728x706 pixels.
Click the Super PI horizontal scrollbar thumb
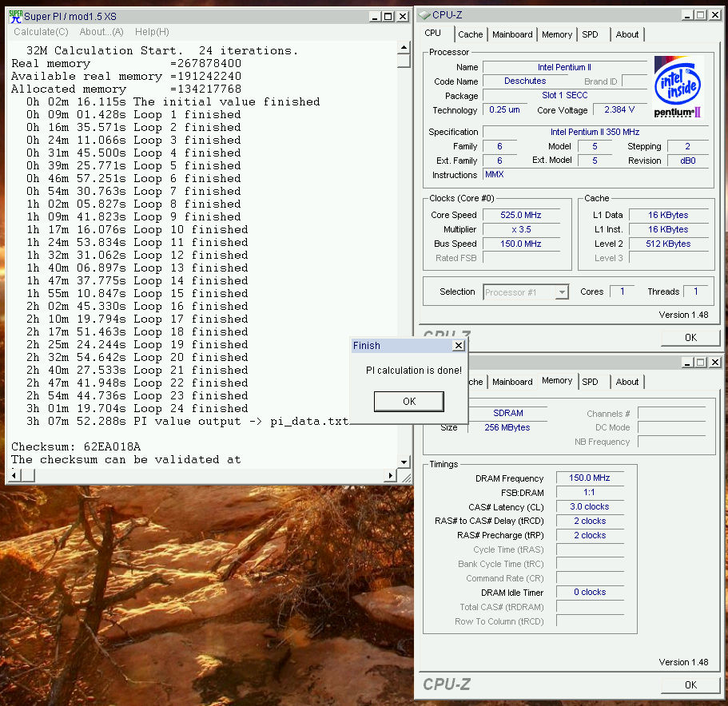(x=27, y=475)
